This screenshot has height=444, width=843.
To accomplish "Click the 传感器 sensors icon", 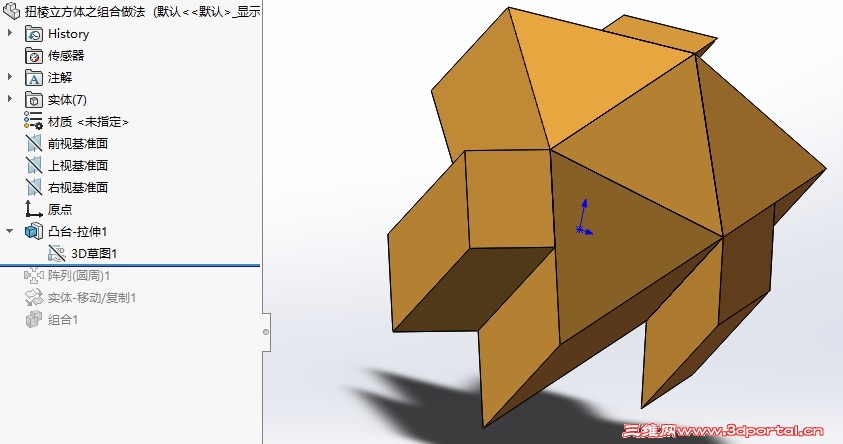I will coord(33,55).
